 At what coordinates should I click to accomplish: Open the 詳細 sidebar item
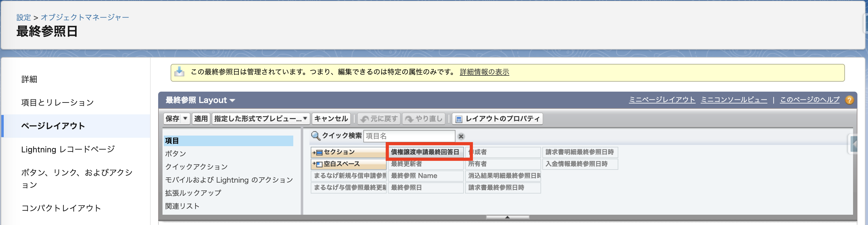29,79
